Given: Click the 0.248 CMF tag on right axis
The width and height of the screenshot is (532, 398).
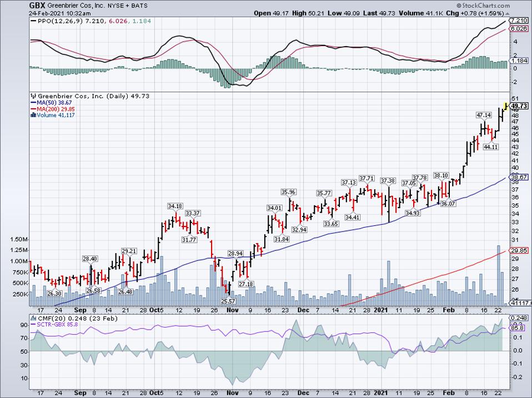Looking at the screenshot, I should pos(519,318).
